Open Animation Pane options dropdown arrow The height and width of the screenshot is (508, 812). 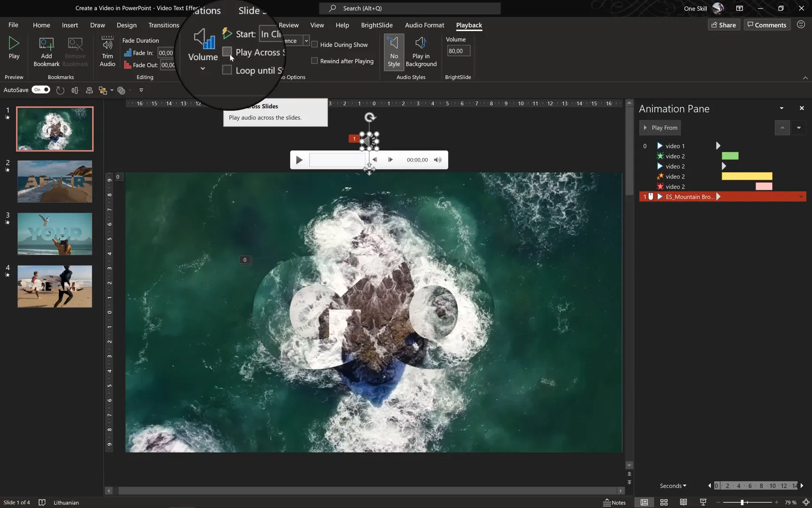pos(781,109)
